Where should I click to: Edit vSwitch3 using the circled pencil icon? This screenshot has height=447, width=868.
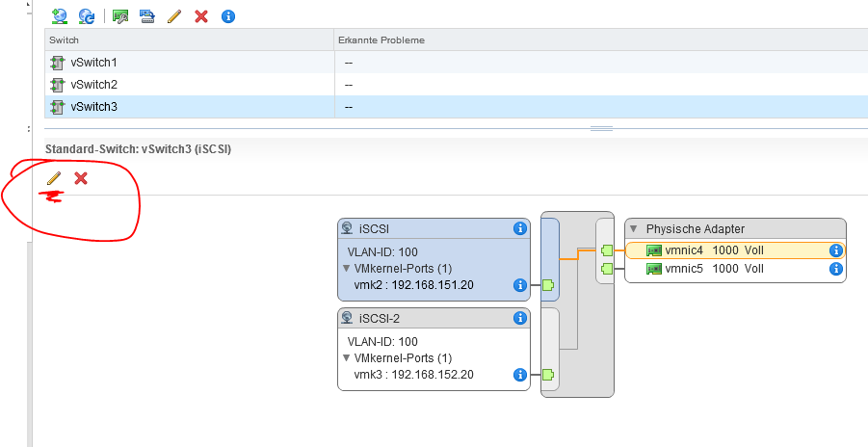coord(54,178)
